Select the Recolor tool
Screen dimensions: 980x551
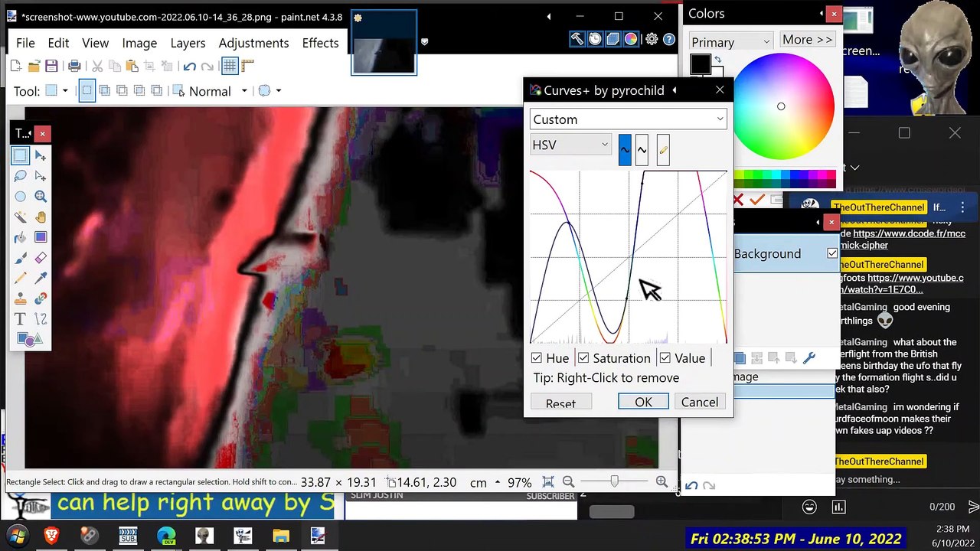point(41,298)
